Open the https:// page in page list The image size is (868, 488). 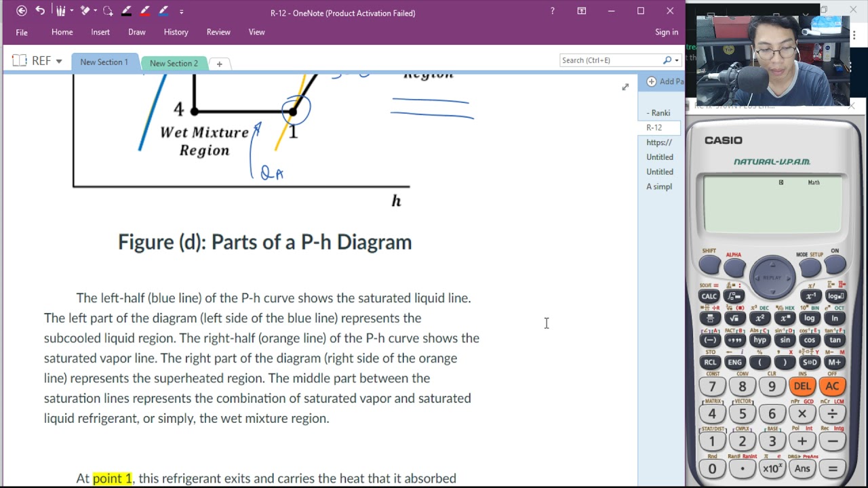pos(659,142)
